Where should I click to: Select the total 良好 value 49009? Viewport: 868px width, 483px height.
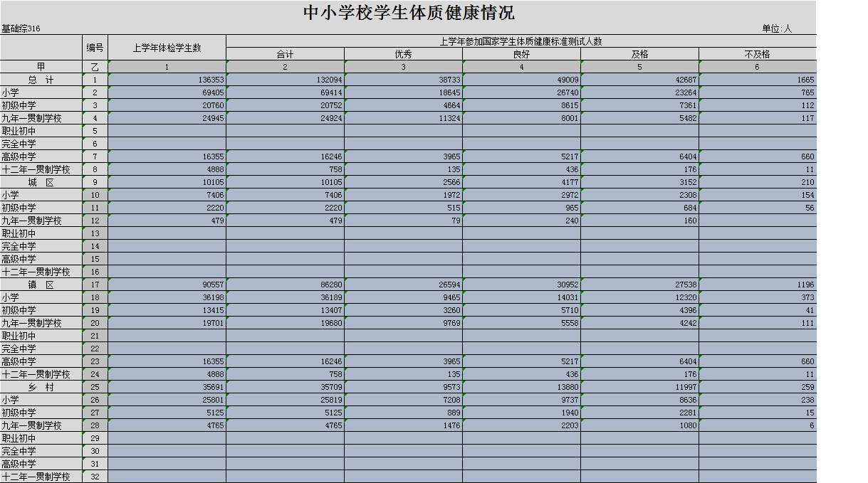[x=521, y=80]
